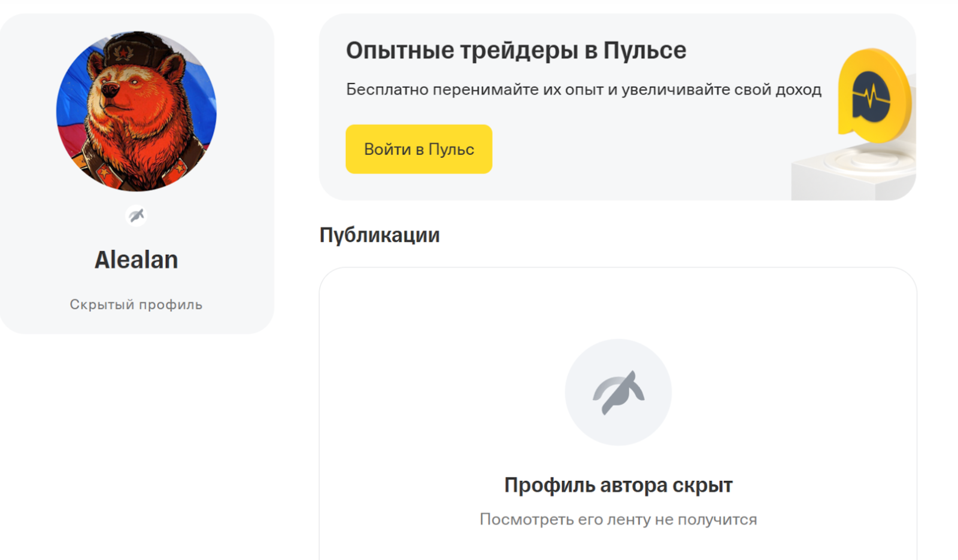The width and height of the screenshot is (958, 560).
Task: Click the word "доход" in banner subtitle
Action: (798, 90)
